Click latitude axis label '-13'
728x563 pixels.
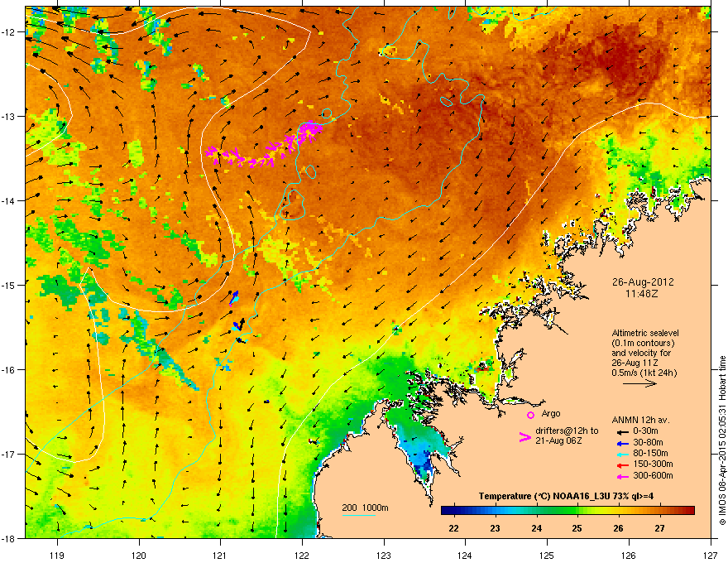tap(8, 116)
